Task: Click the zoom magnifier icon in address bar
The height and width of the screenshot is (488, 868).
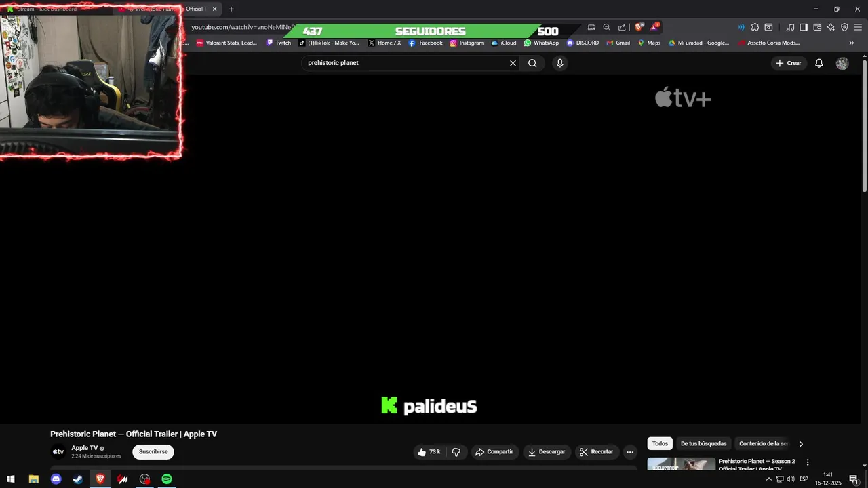Action: pos(607,27)
